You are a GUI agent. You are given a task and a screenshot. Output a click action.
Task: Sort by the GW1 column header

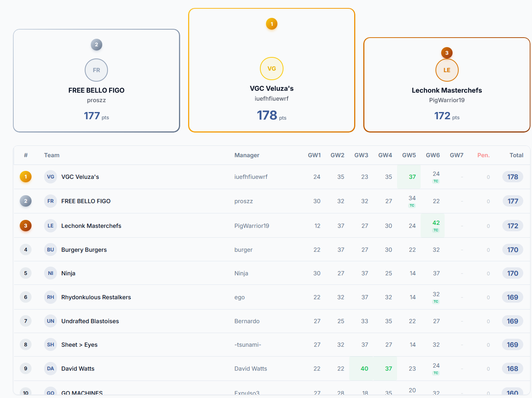tap(314, 155)
